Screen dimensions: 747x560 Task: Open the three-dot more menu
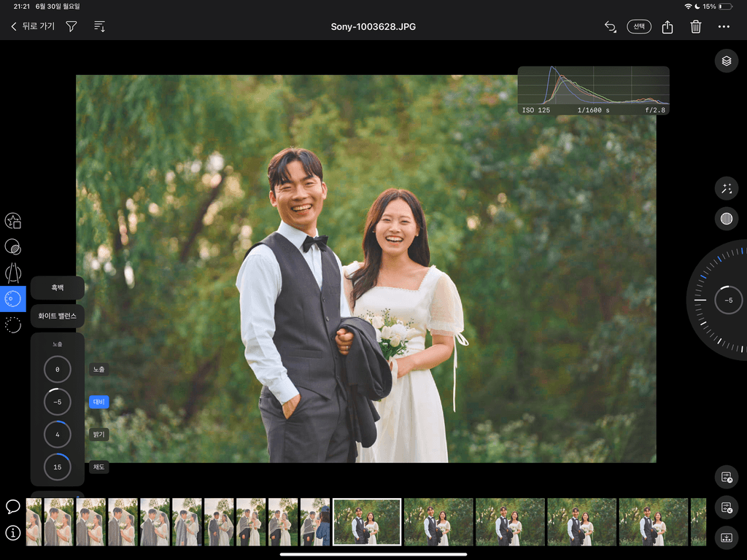click(724, 27)
